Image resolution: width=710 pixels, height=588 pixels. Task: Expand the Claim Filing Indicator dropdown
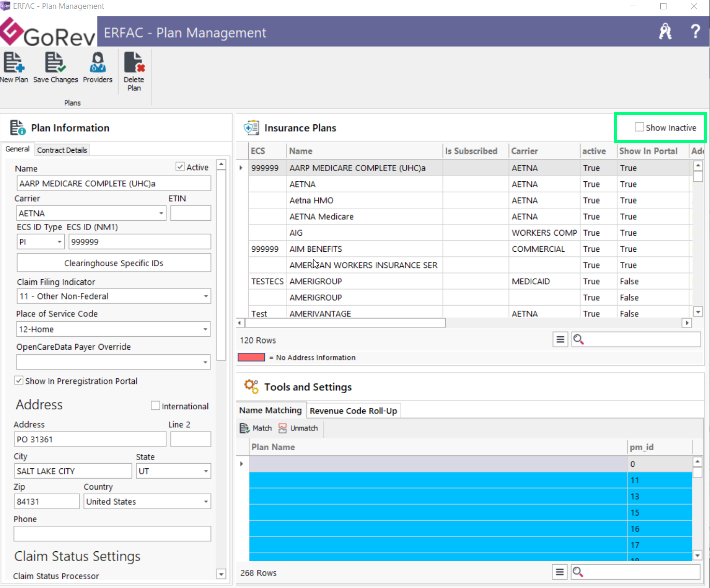point(206,296)
